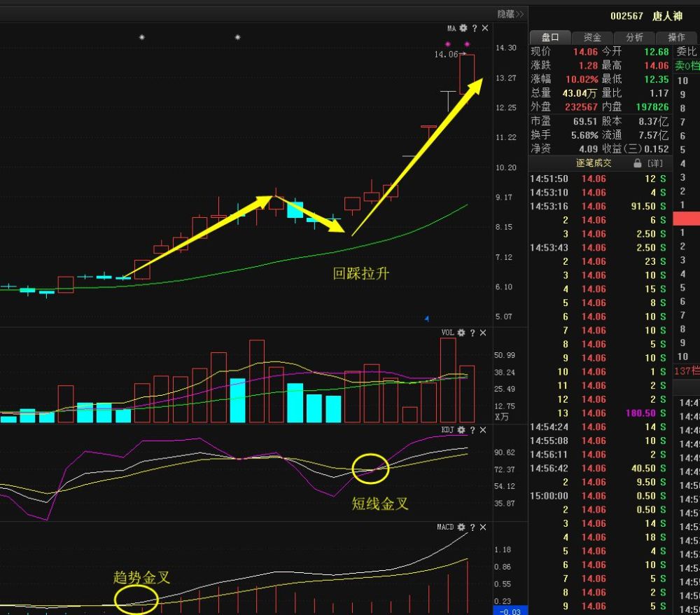
Task: Select trade row at 14:56:42
Action: pos(598,469)
